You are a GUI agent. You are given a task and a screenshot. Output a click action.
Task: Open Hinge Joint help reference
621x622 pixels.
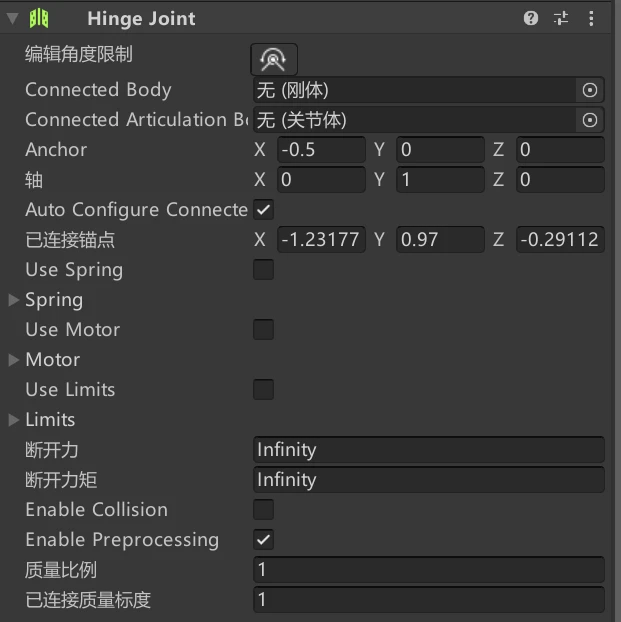[x=531, y=18]
